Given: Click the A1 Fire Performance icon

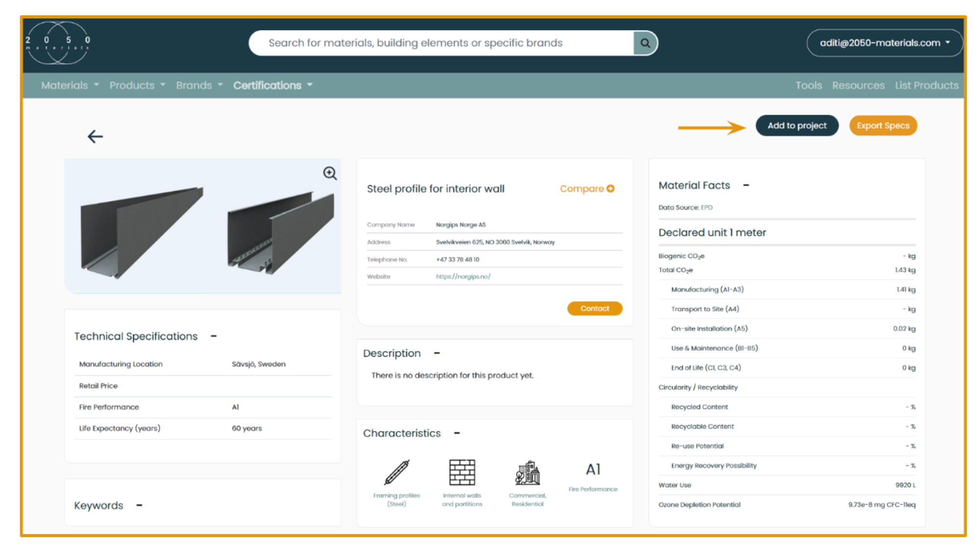Looking at the screenshot, I should pyautogui.click(x=593, y=470).
